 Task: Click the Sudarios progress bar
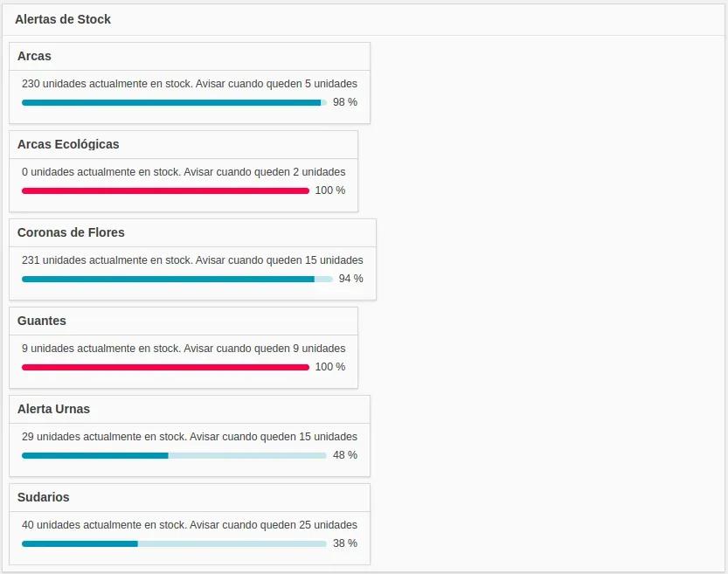point(174,543)
